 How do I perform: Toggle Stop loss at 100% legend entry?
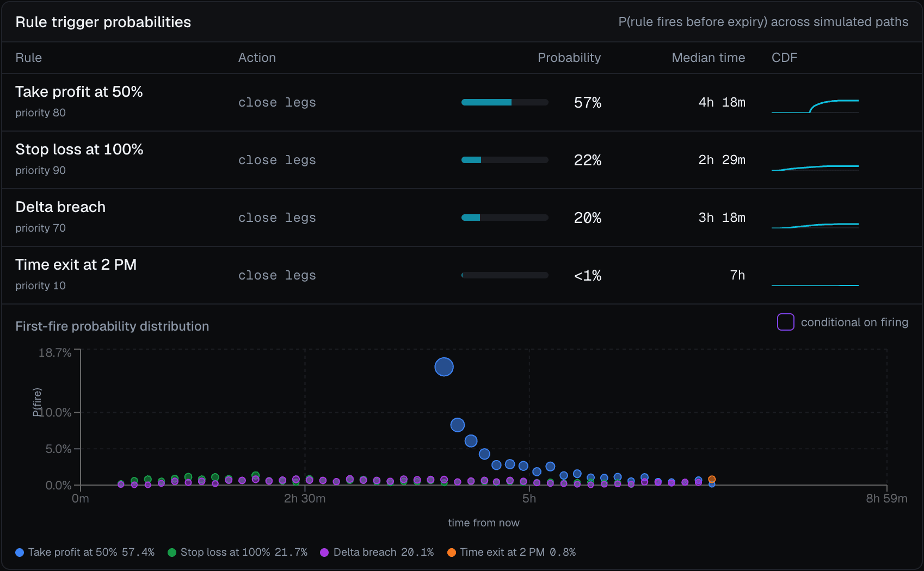coord(237,552)
